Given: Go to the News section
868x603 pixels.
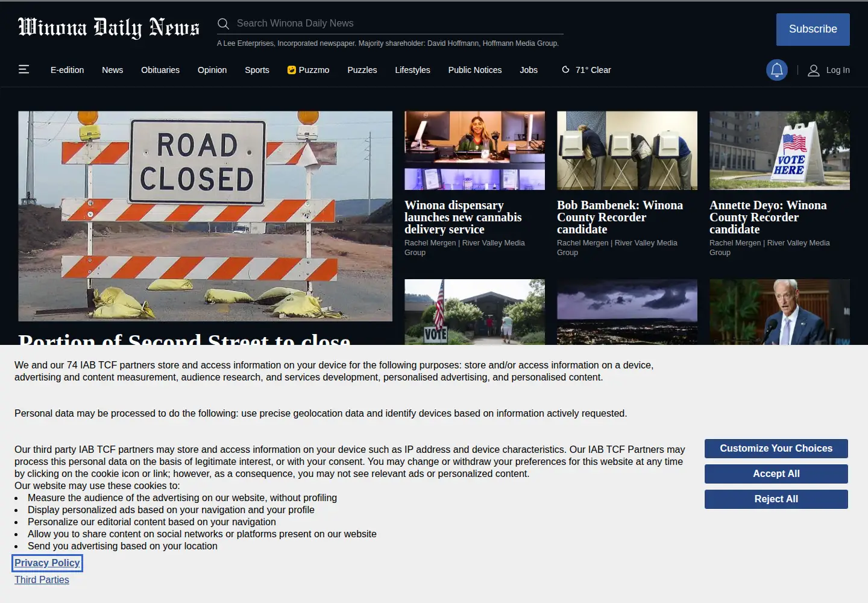Looking at the screenshot, I should [x=113, y=70].
